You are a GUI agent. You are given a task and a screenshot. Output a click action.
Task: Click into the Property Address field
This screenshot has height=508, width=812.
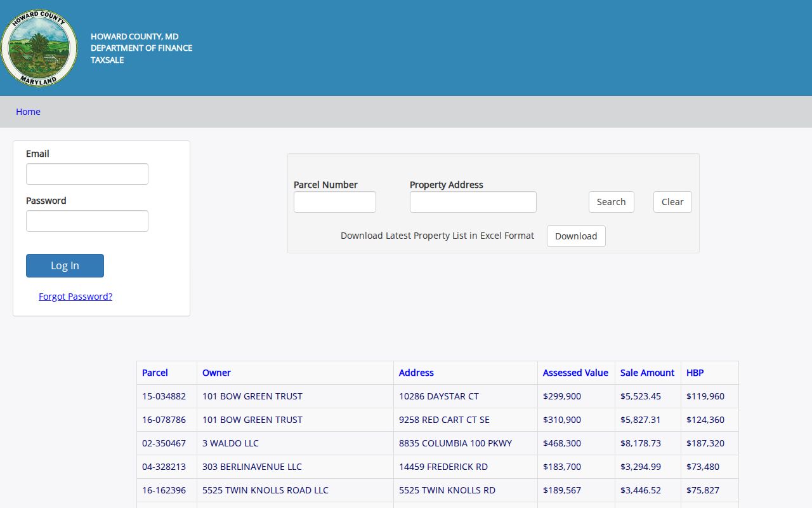[x=473, y=202]
